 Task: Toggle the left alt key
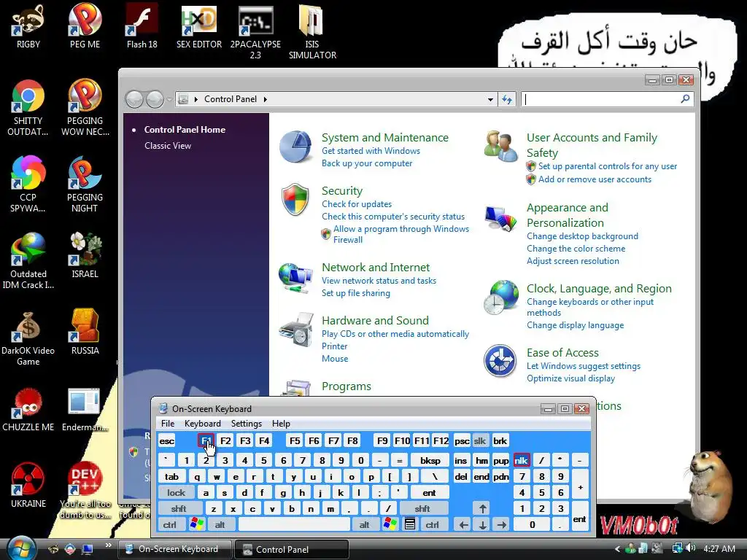coord(220,524)
